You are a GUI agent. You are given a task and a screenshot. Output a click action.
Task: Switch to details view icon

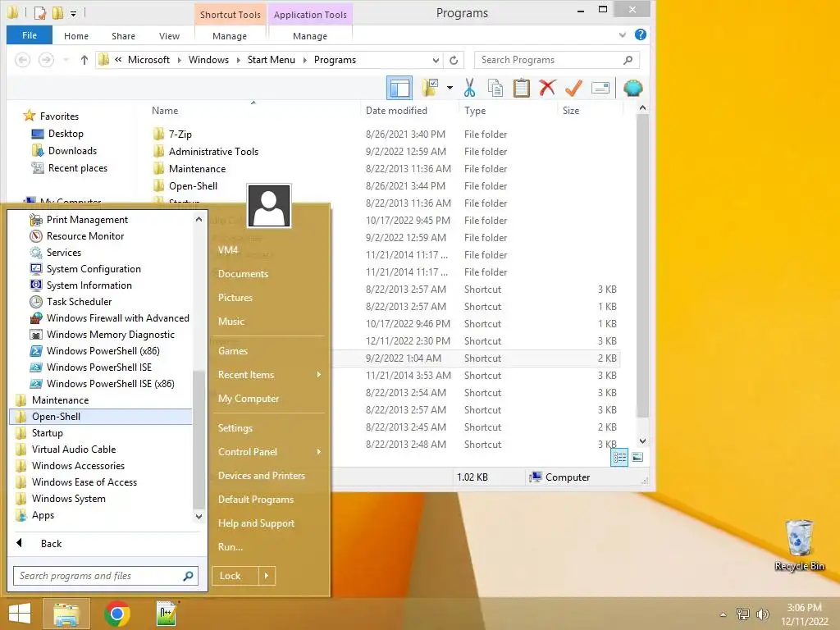point(619,458)
